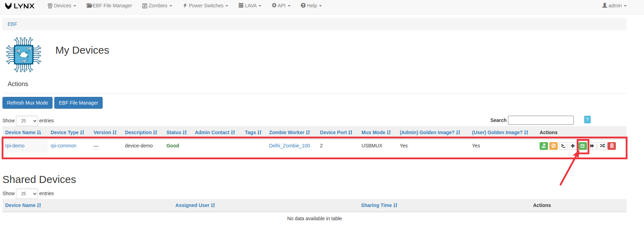644x238 pixels.
Task: Click the double-arrow forward icon
Action: (x=592, y=146)
